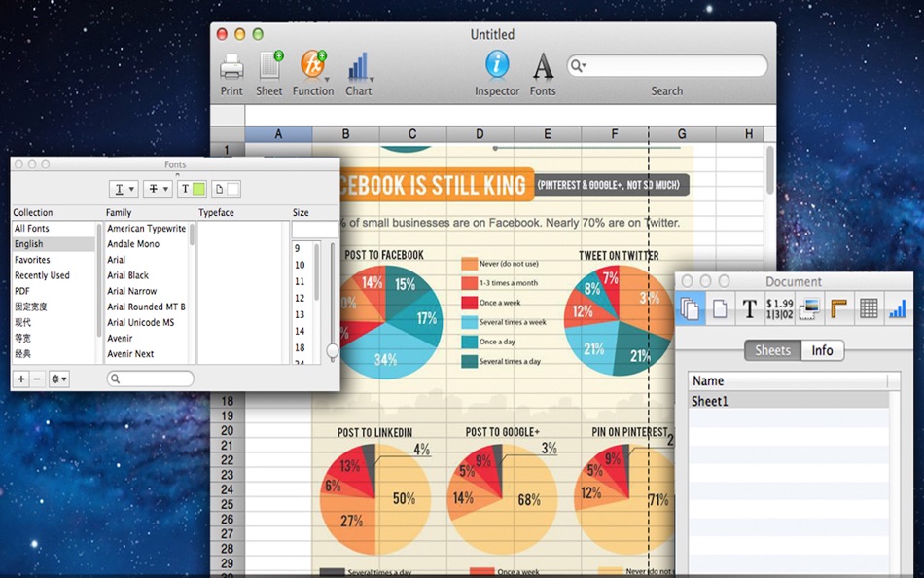Click the Print toolbar icon
924x578 pixels.
pos(231,66)
